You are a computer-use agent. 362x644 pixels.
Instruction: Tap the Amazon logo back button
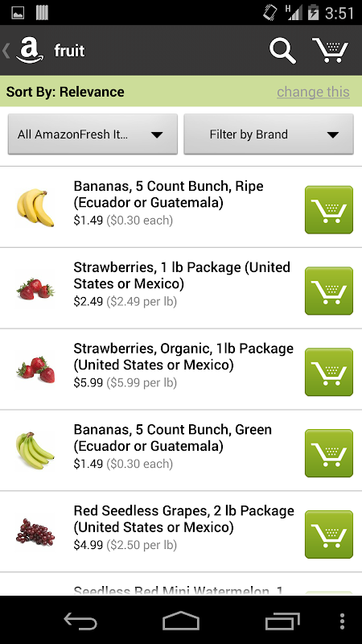coord(24,50)
